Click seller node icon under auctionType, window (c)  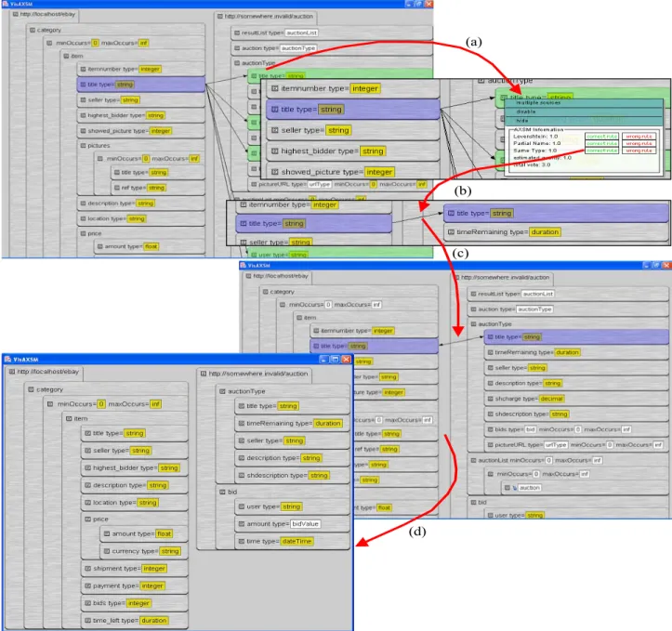(x=490, y=368)
